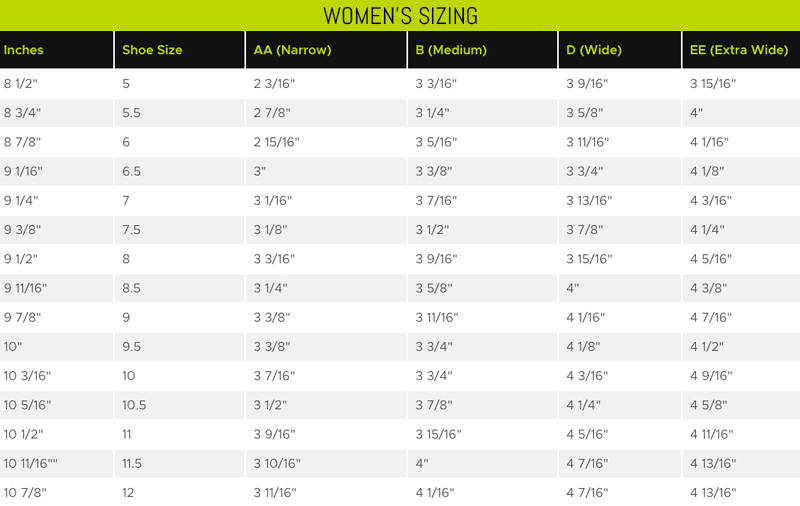This screenshot has height=506, width=800.
Task: Select shoe size 7.5 cell
Action: pyautogui.click(x=180, y=230)
